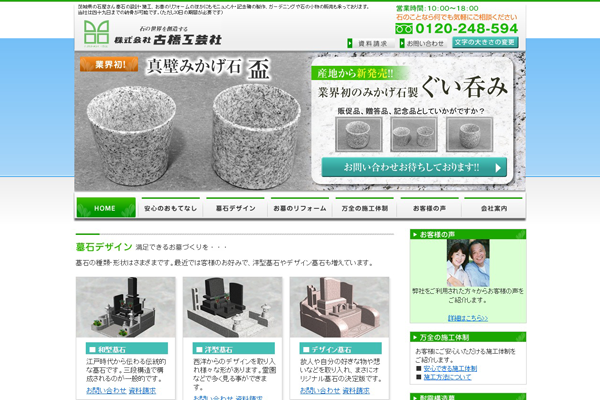Viewport: 600px width, 400px height.
Task: Click the free-dial phone number icon
Action: [x=404, y=29]
